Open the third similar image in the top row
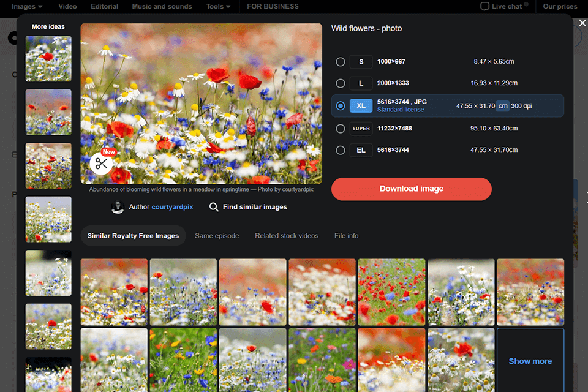This screenshot has height=392, width=588. (253, 292)
